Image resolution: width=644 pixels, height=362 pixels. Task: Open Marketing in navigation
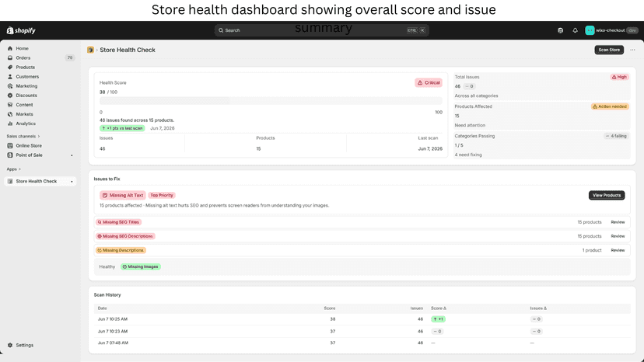coord(26,86)
